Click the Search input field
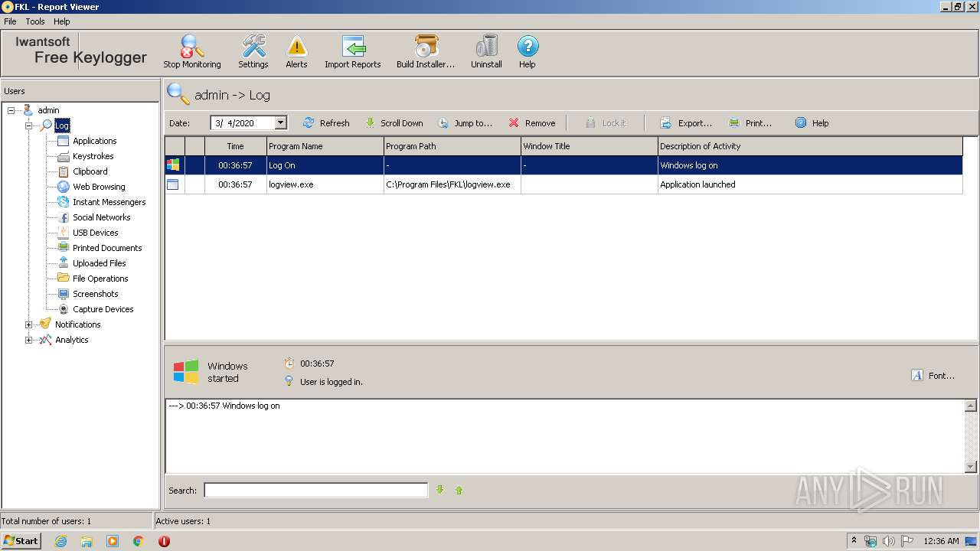The width and height of the screenshot is (980, 551). coord(315,490)
